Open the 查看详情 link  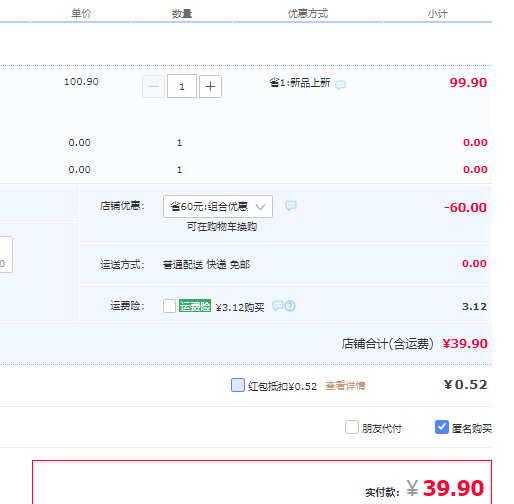tap(345, 386)
